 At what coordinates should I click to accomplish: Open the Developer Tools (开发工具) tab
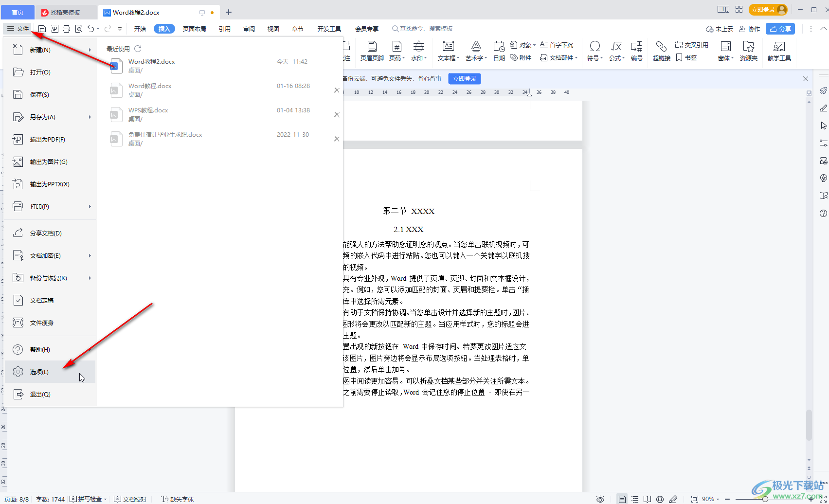click(x=329, y=29)
